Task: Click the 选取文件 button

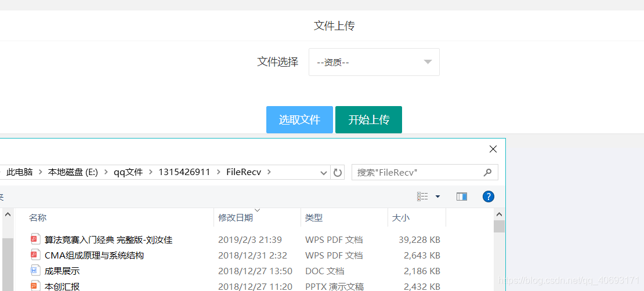Action: click(x=299, y=120)
